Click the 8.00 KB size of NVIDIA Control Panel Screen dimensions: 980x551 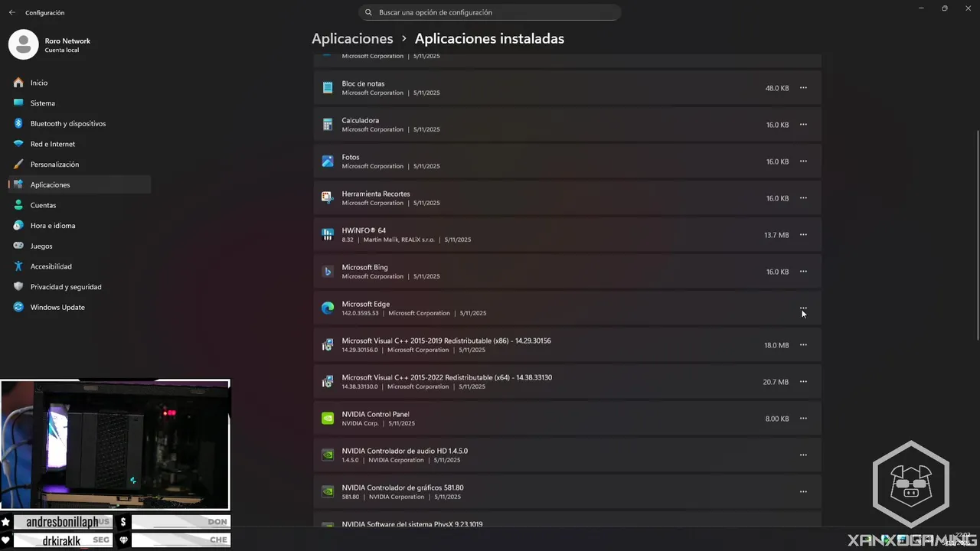(x=777, y=419)
